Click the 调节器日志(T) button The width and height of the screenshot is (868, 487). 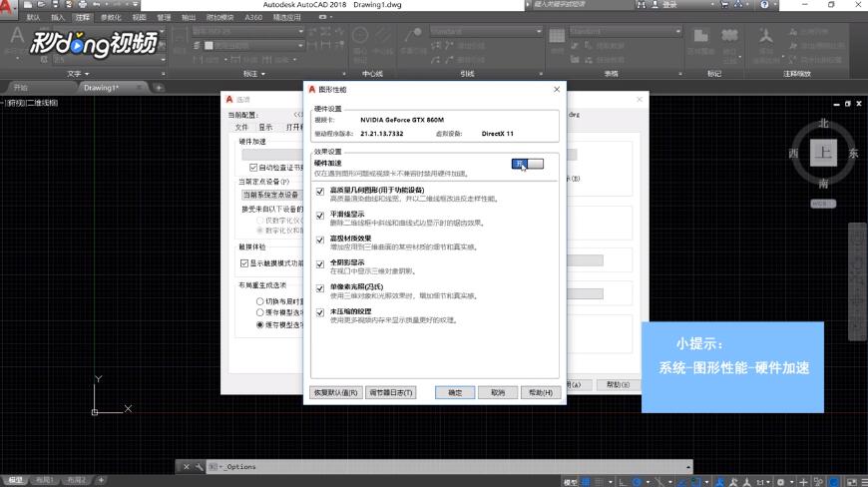391,392
